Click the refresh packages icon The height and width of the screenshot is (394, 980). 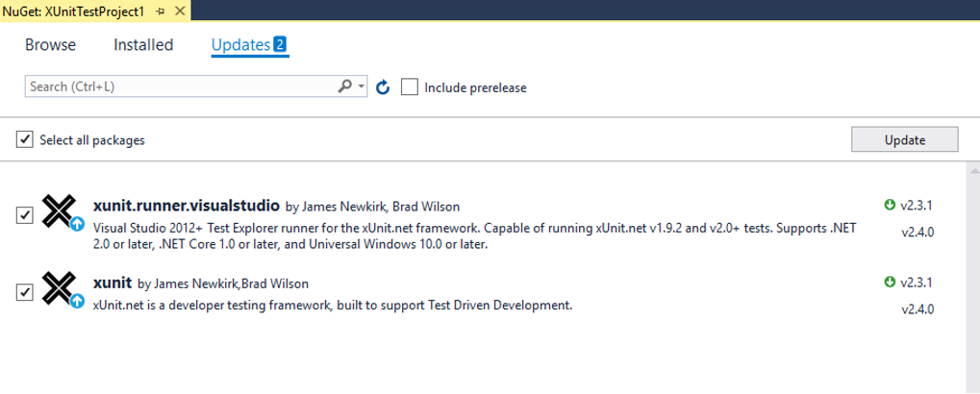(x=382, y=87)
